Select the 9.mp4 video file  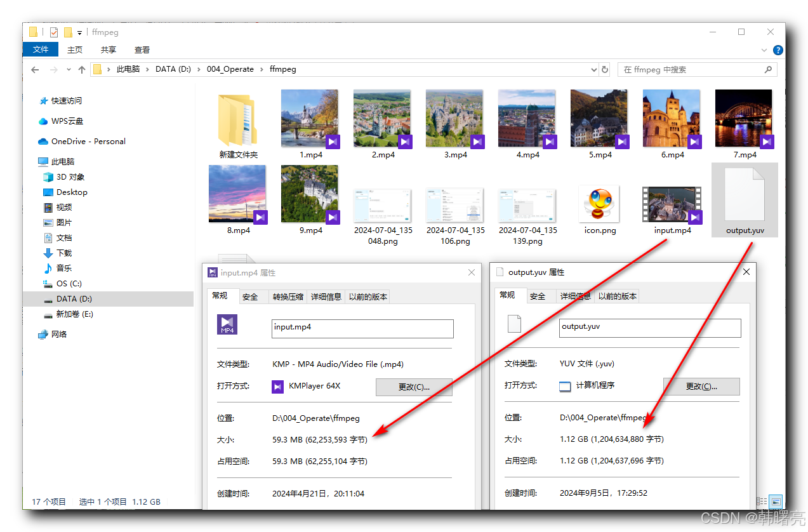tap(310, 195)
